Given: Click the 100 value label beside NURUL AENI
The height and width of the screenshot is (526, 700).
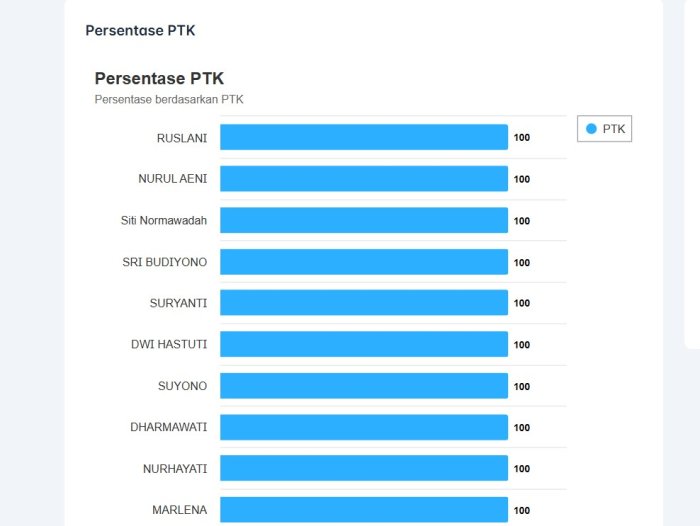Looking at the screenshot, I should (522, 180).
